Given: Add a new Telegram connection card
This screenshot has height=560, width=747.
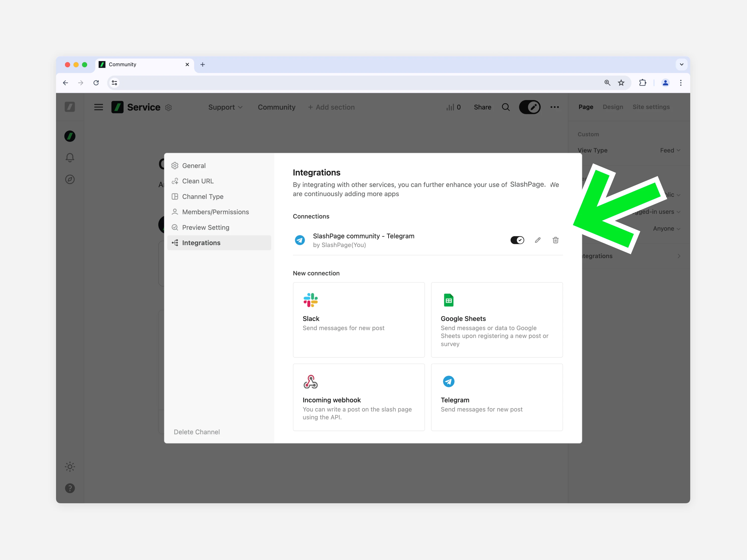Looking at the screenshot, I should click(497, 397).
